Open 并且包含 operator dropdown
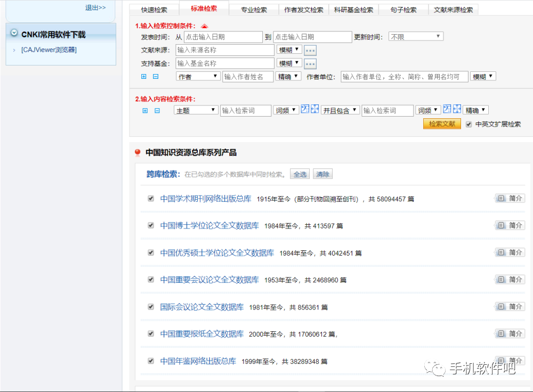This screenshot has height=392, width=533. tap(340, 110)
